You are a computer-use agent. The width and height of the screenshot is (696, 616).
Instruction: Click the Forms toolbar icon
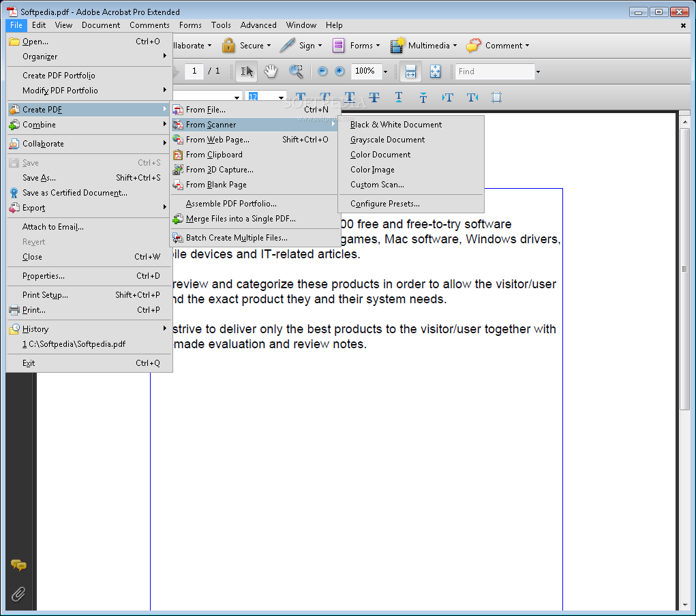[338, 45]
